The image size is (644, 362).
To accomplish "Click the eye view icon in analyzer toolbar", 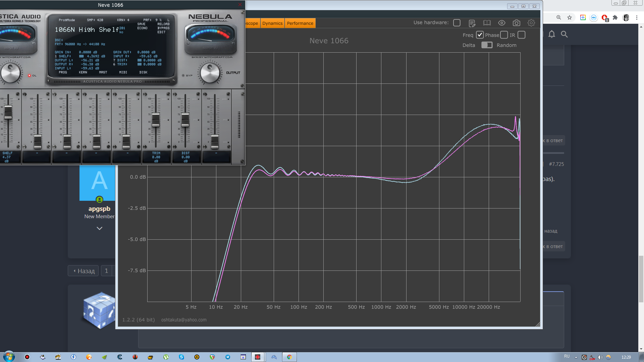I will pos(502,23).
